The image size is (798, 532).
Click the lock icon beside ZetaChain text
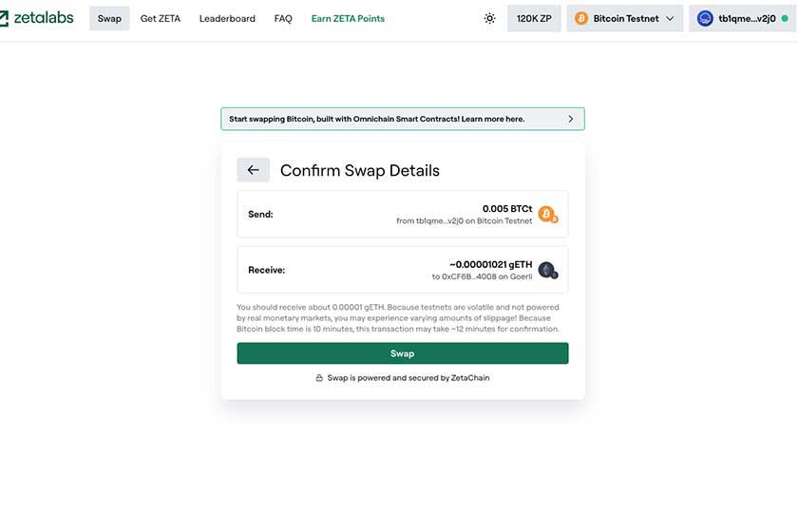click(x=319, y=378)
